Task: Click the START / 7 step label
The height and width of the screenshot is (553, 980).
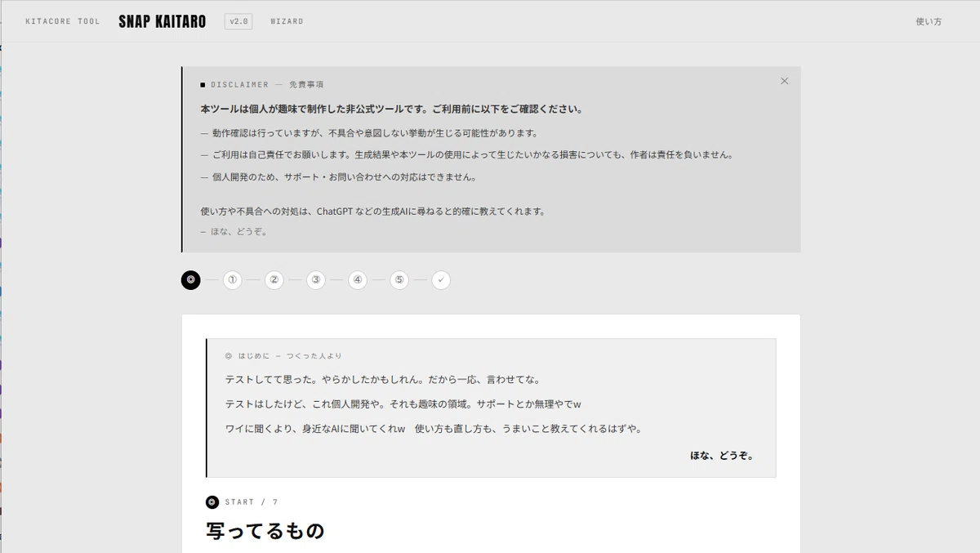Action: point(252,502)
